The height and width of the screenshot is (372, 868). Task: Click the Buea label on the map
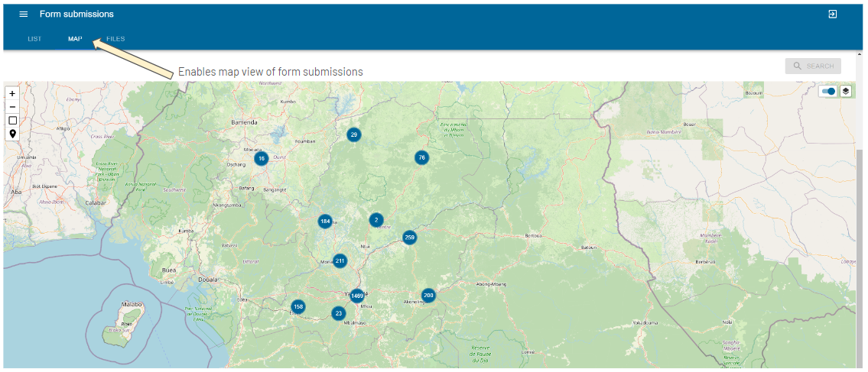tap(169, 270)
